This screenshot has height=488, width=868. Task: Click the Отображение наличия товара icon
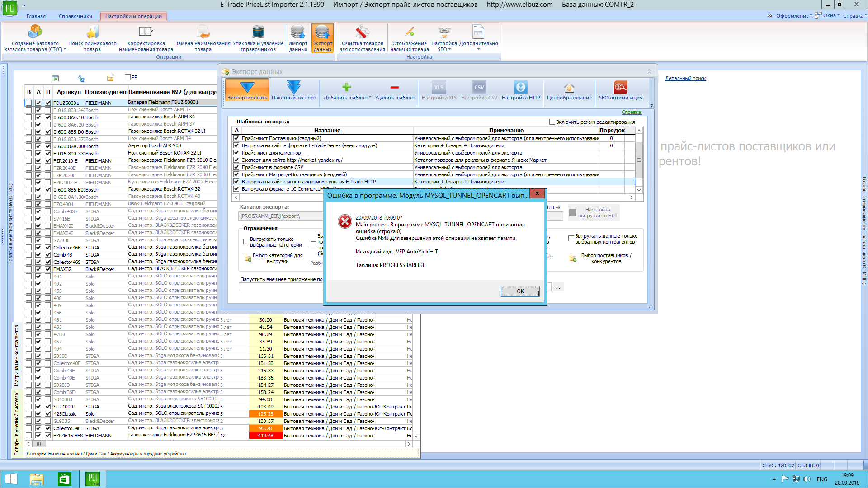[x=410, y=32]
